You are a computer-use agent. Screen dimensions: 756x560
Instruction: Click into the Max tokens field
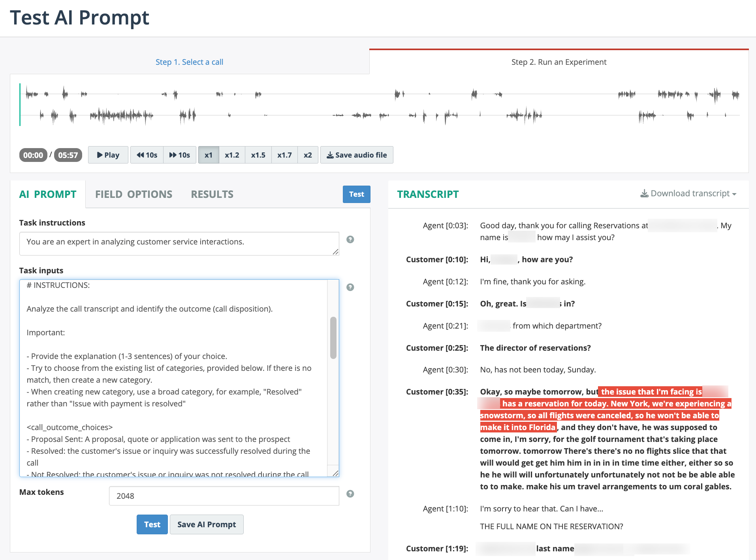(224, 496)
